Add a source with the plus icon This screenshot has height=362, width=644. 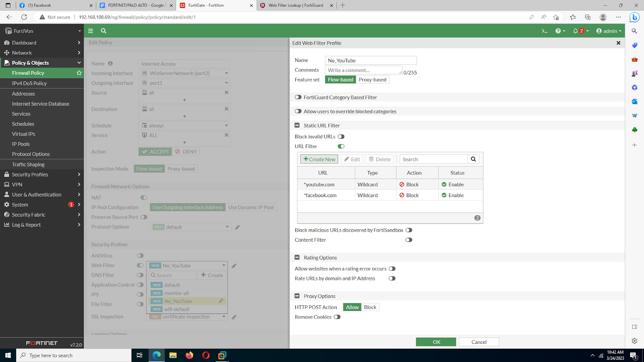tap(184, 100)
